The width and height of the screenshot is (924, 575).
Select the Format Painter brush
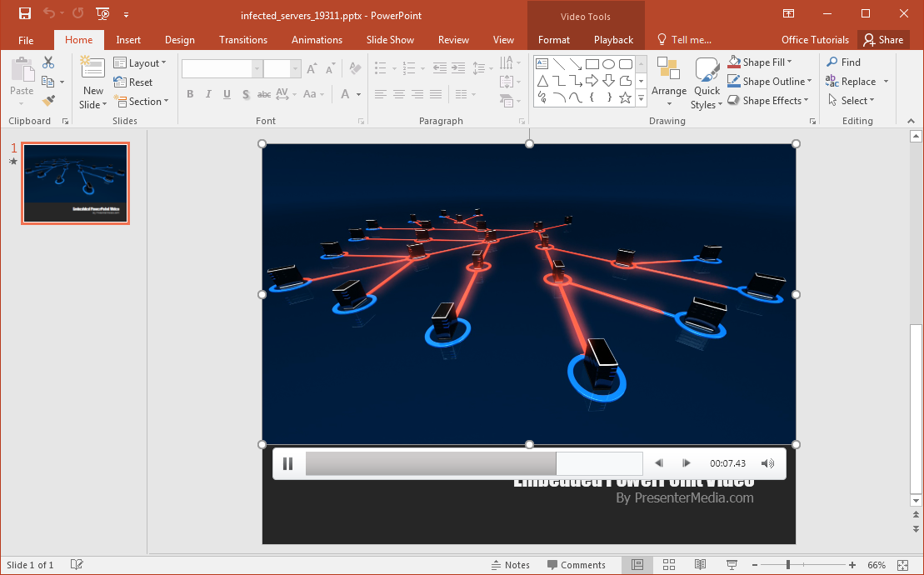pyautogui.click(x=48, y=102)
